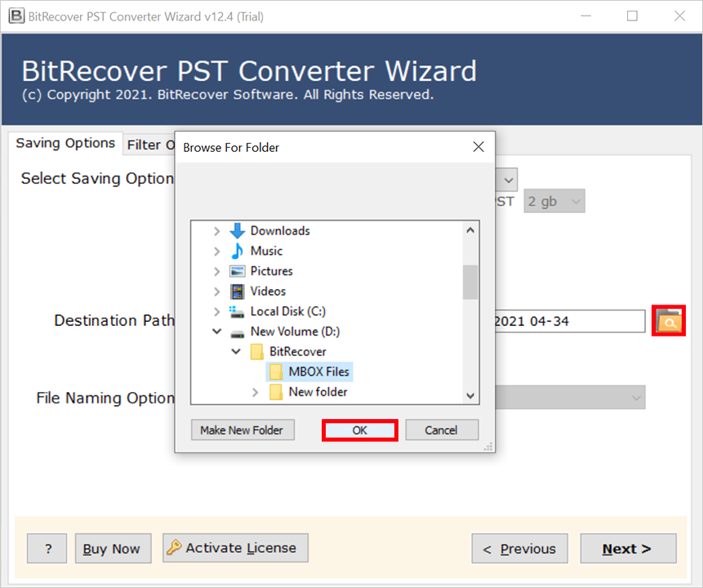Image resolution: width=703 pixels, height=588 pixels.
Task: Click the key icon on Activate License
Action: point(174,548)
